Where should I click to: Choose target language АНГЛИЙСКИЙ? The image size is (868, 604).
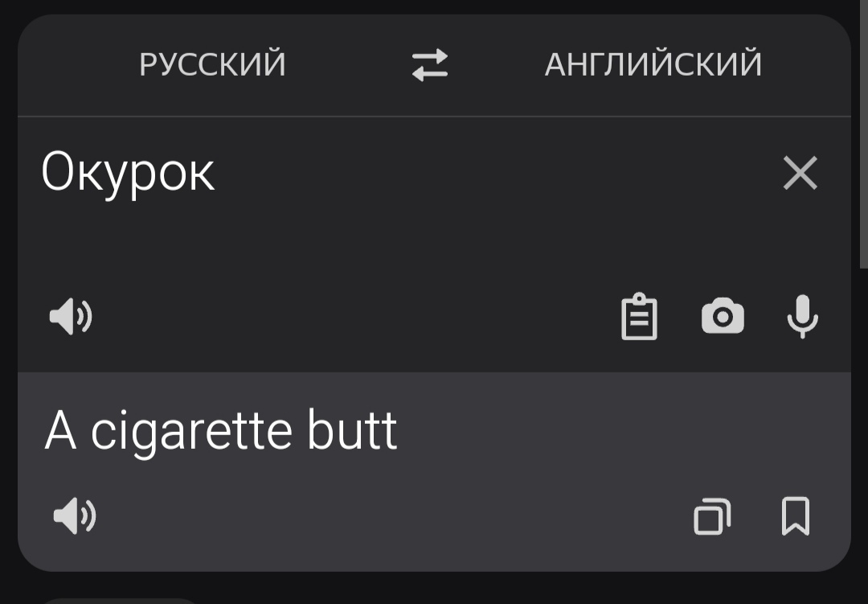653,64
